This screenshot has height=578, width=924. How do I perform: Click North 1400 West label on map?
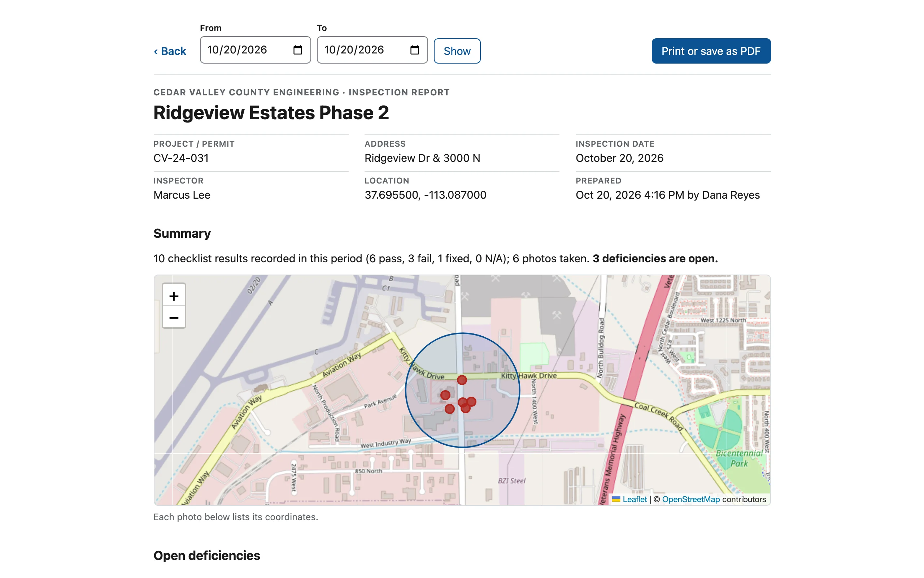coord(535,401)
